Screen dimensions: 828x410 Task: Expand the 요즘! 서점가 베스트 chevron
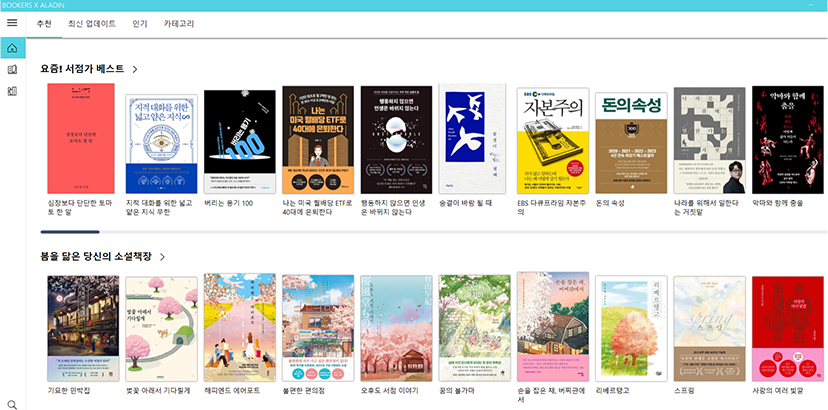click(135, 69)
